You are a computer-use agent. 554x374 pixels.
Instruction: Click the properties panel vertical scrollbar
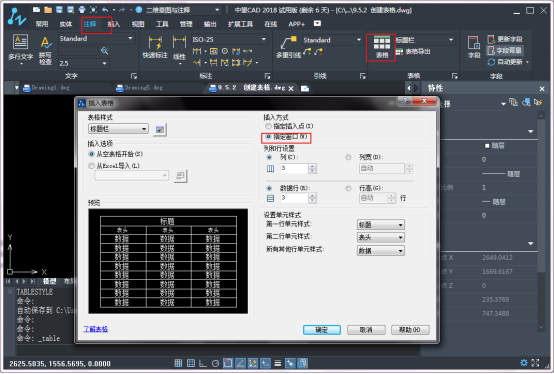[541, 221]
